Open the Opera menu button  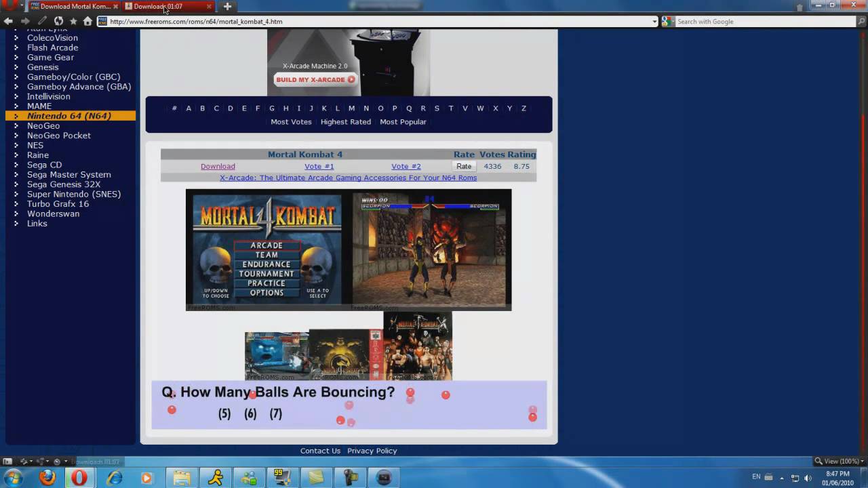[12, 6]
